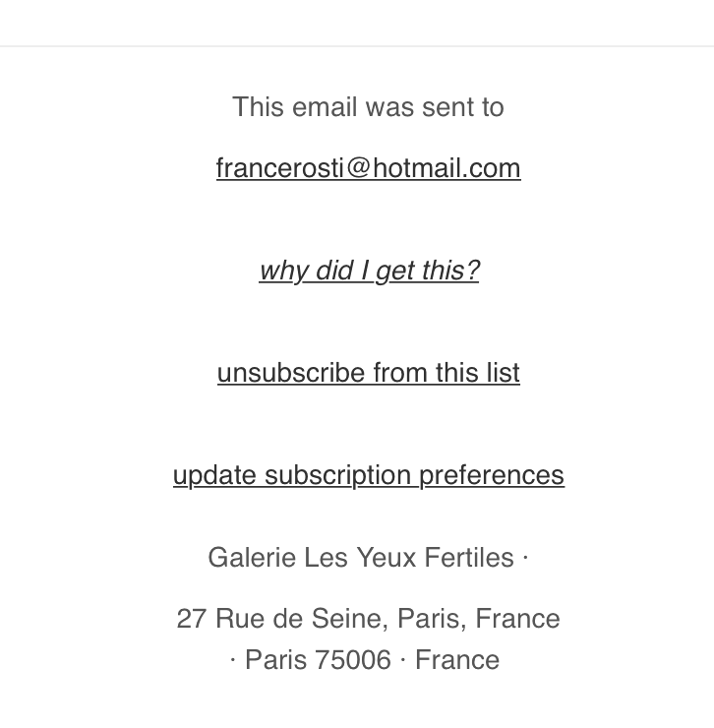Open "update subscription preferences" link
The width and height of the screenshot is (714, 728).
368,475
